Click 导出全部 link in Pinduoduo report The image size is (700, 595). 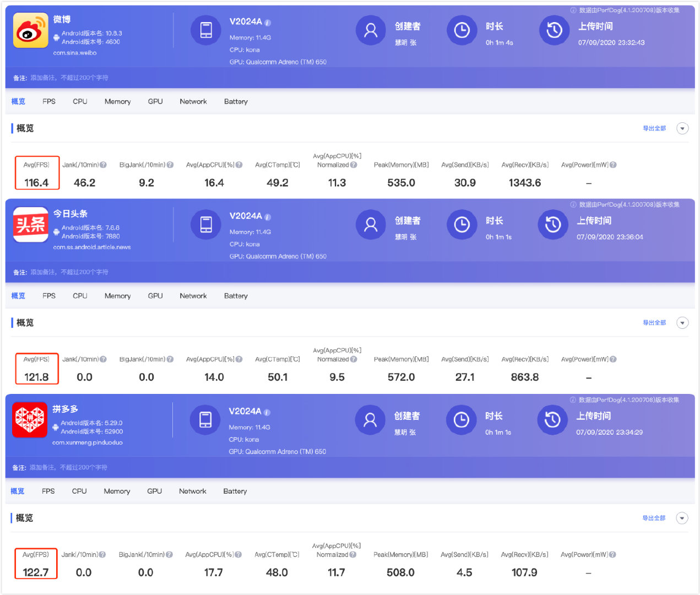(x=654, y=518)
